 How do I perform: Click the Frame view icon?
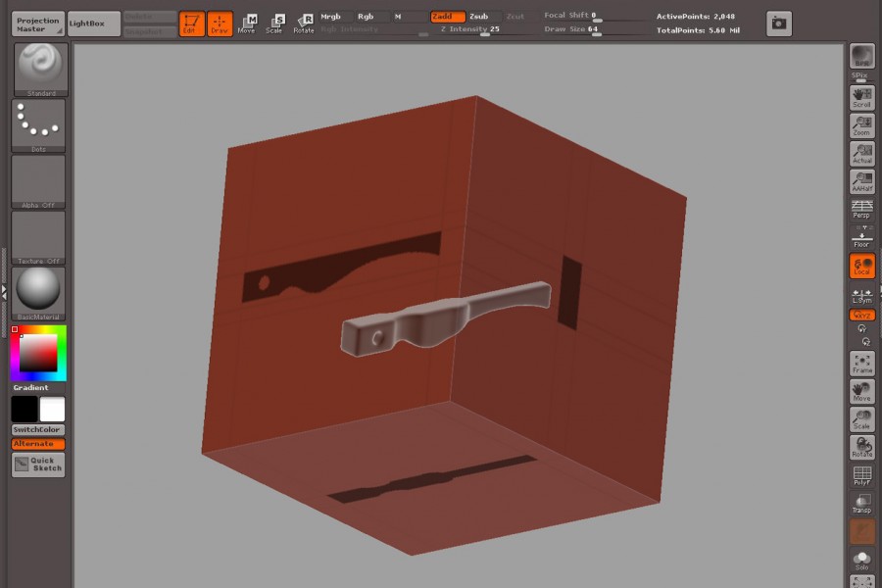click(x=861, y=364)
